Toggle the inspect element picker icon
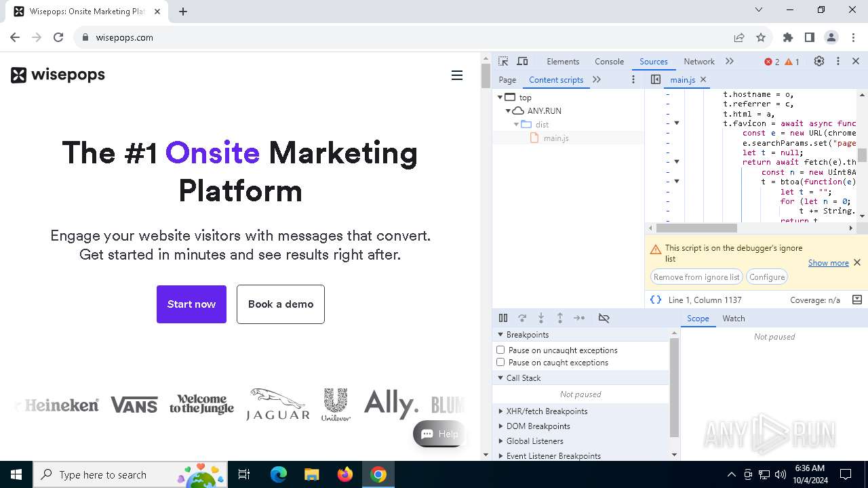868x488 pixels. [x=503, y=61]
